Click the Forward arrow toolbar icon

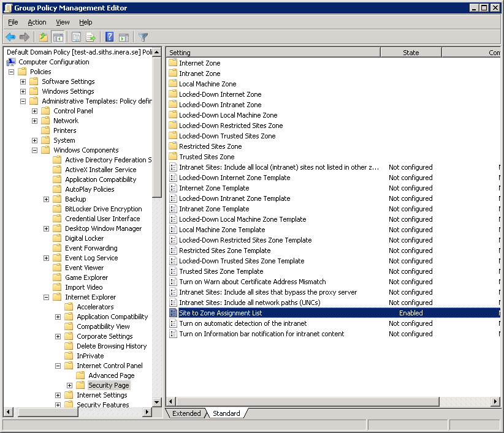pos(25,37)
